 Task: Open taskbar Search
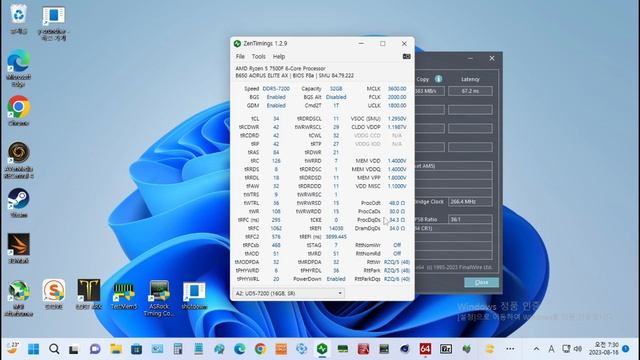click(54, 349)
